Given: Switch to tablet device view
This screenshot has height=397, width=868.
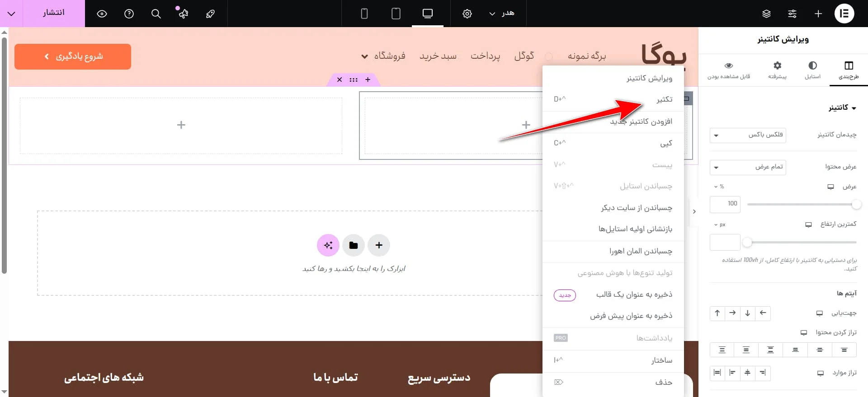Looking at the screenshot, I should coord(396,14).
